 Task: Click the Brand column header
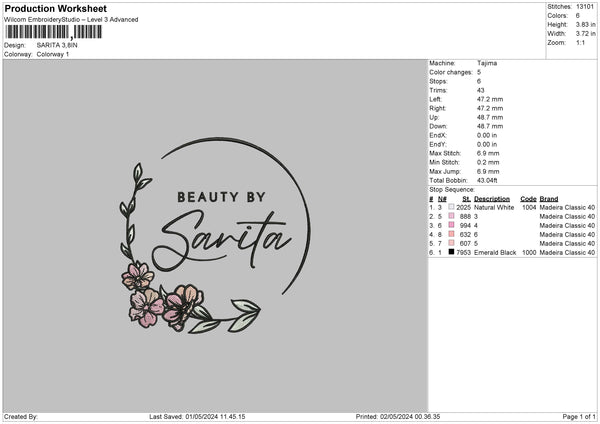point(549,198)
